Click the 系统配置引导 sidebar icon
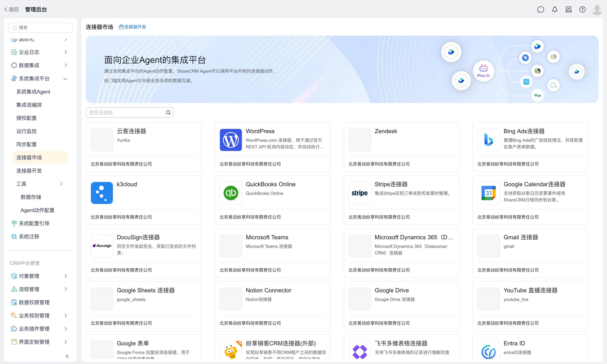 pos(14,224)
